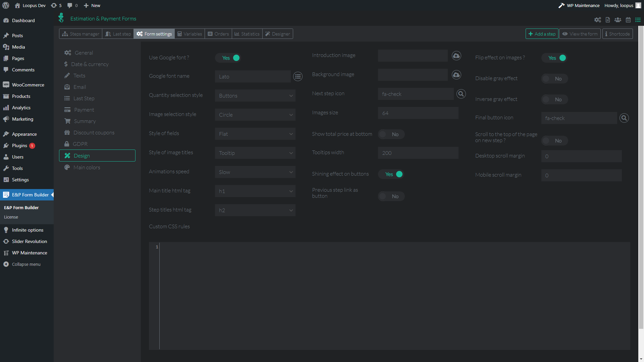The image size is (644, 362).
Task: Click the upload icon beside Introduction image
Action: coord(456,56)
